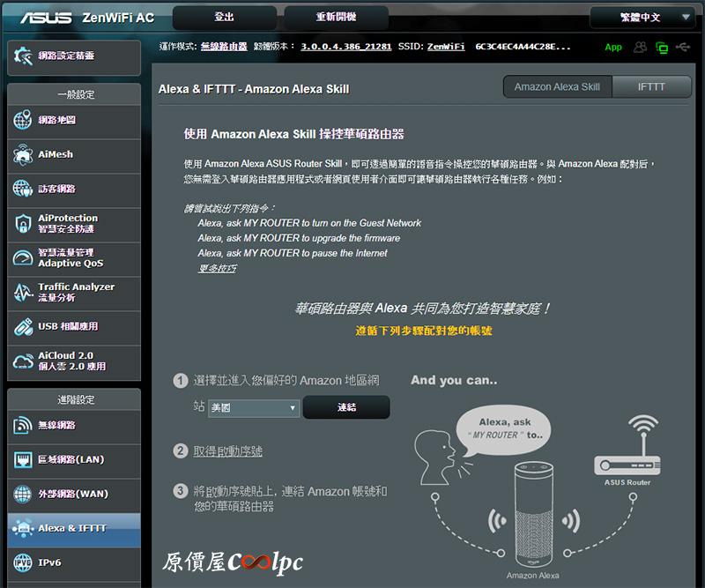Switch to the Amazon Alexa Skill tab

pyautogui.click(x=557, y=86)
